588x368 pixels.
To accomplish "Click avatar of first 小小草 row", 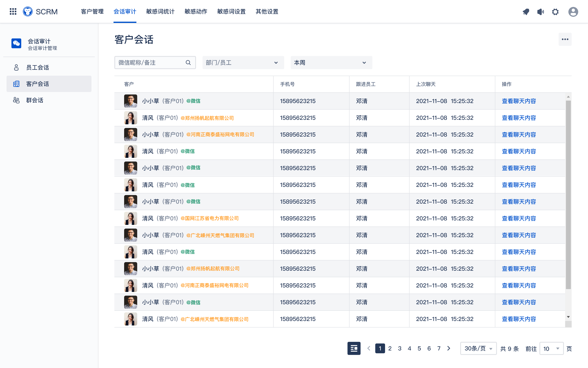I will point(130,101).
